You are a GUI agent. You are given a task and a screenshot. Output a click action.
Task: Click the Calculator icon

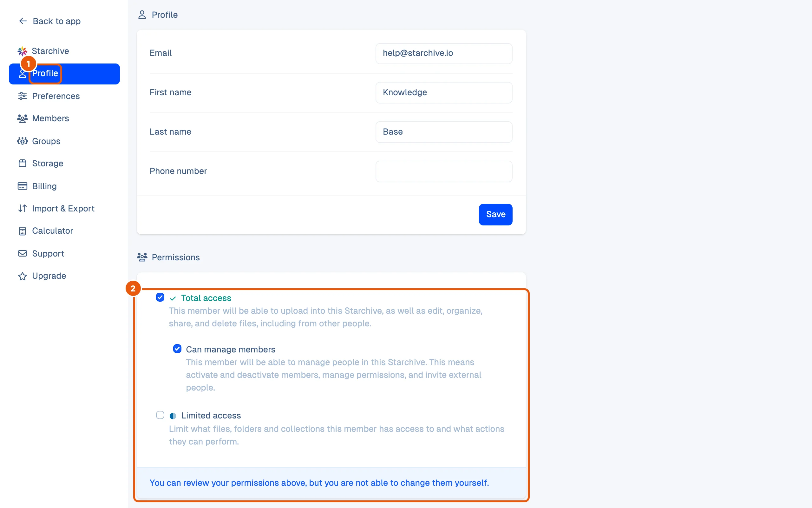tap(23, 231)
